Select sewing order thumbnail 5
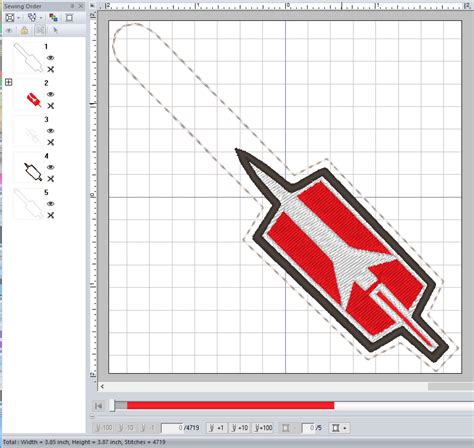This screenshot has width=474, height=448. point(28,204)
